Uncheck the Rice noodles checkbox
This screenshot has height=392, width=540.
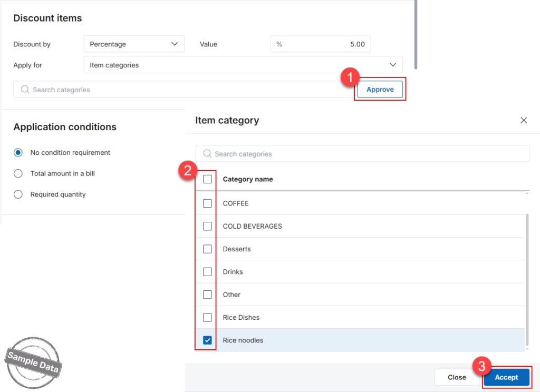pyautogui.click(x=207, y=340)
